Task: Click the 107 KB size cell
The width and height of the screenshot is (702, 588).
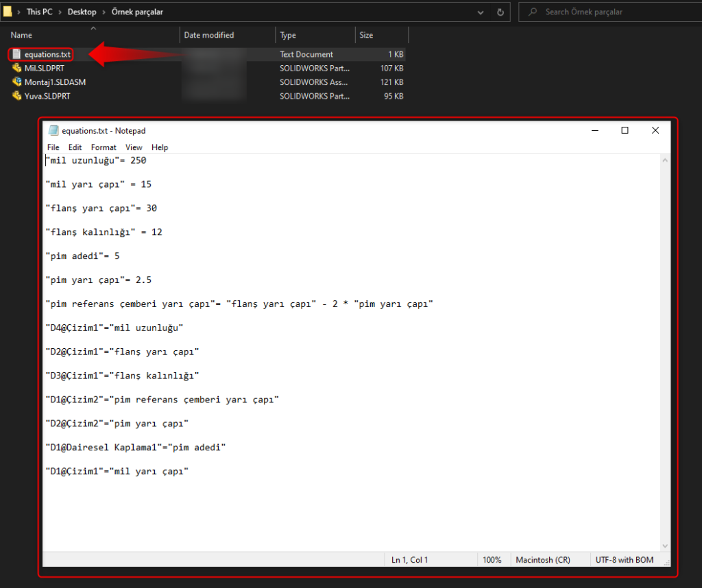Action: point(391,68)
